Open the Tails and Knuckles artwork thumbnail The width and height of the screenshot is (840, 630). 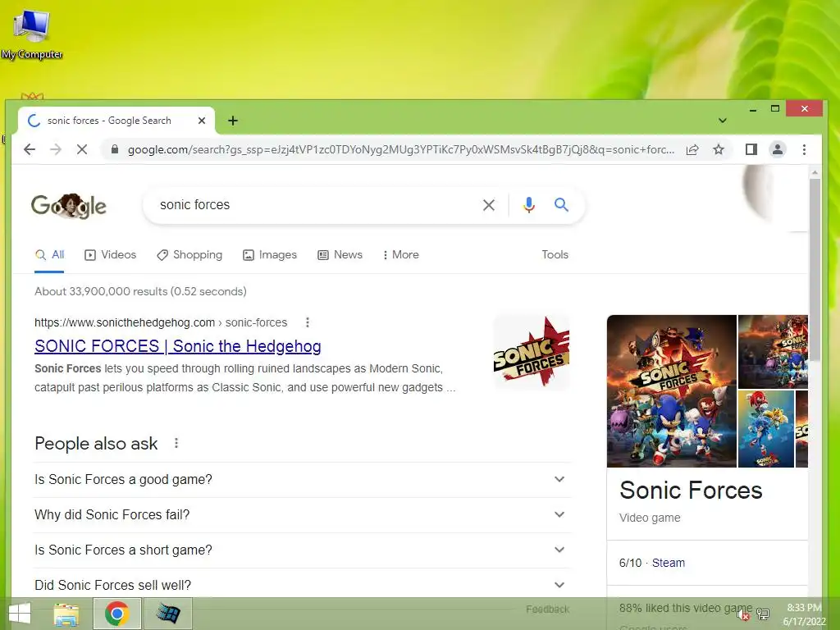click(766, 429)
